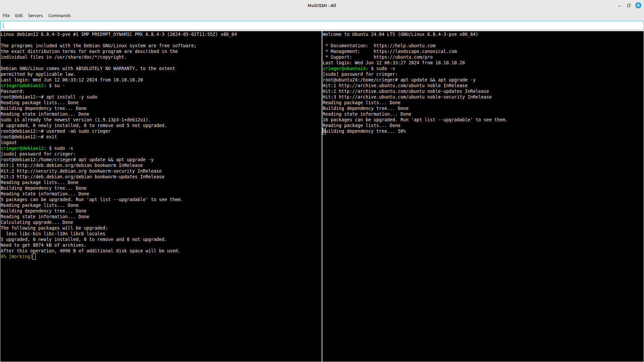
Task: Maximize the MultiSSH window
Action: point(629,6)
